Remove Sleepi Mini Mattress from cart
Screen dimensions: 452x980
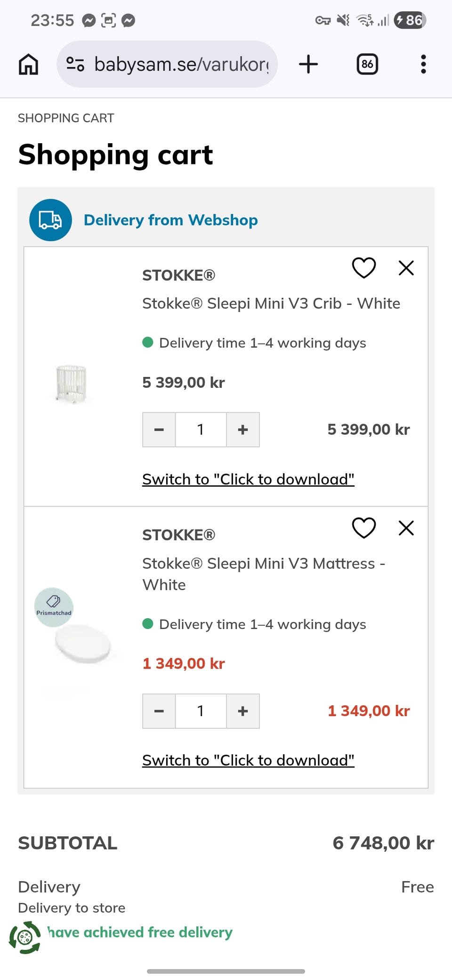(406, 528)
